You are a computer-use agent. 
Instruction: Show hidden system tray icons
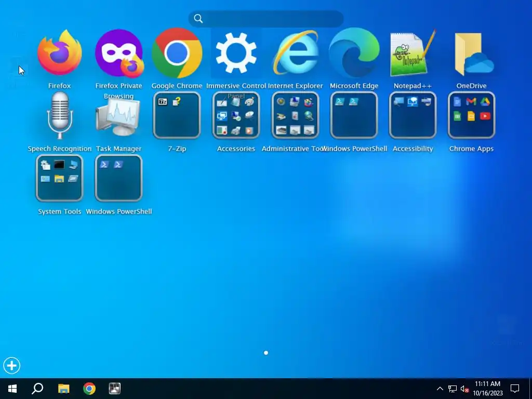tap(440, 389)
